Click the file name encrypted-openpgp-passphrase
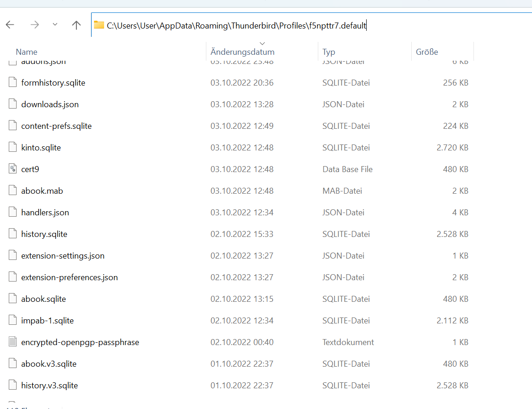This screenshot has width=532, height=409. pos(80,342)
